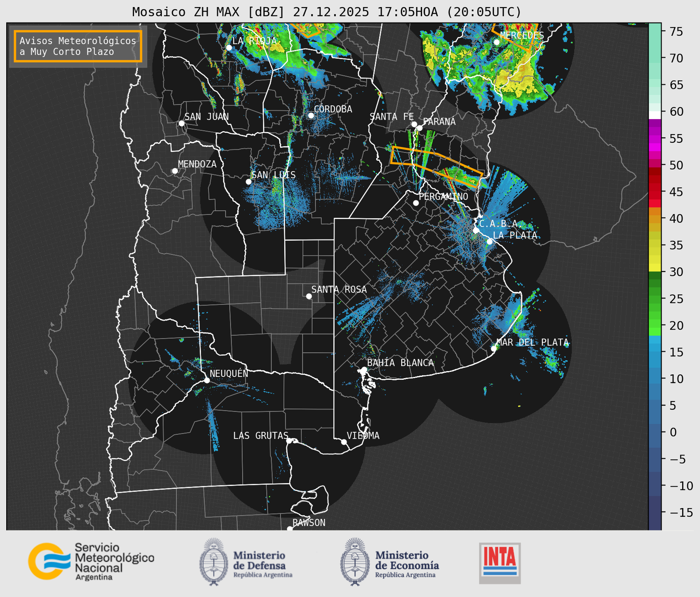
Task: Click the SAN JUAN city marker
Action: [x=181, y=123]
